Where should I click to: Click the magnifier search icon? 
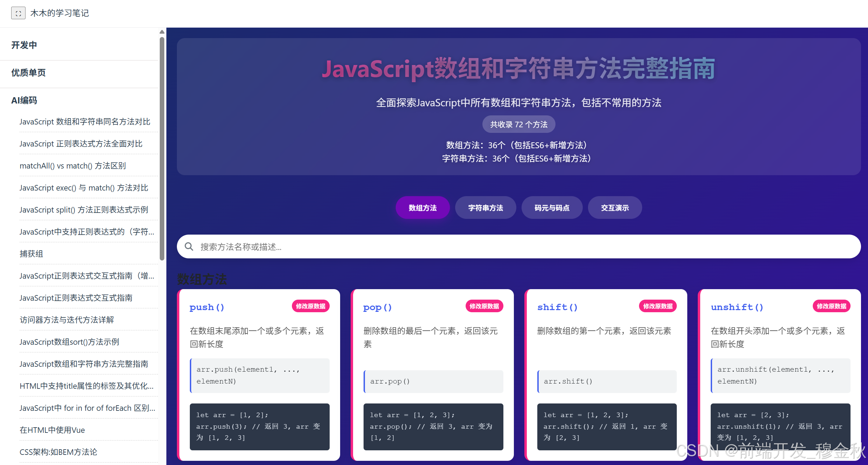tap(189, 247)
